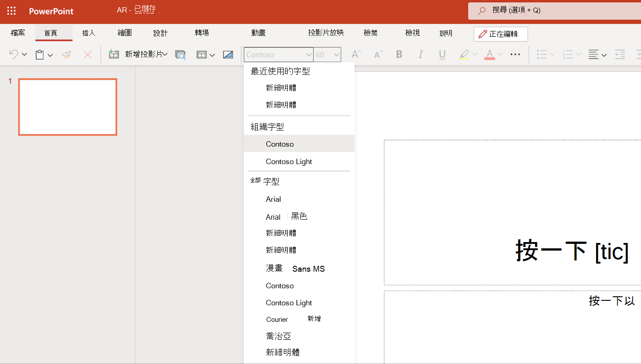Choose Contoso Light under 組織字型
Screen dimensions: 641x364
click(x=299, y=161)
